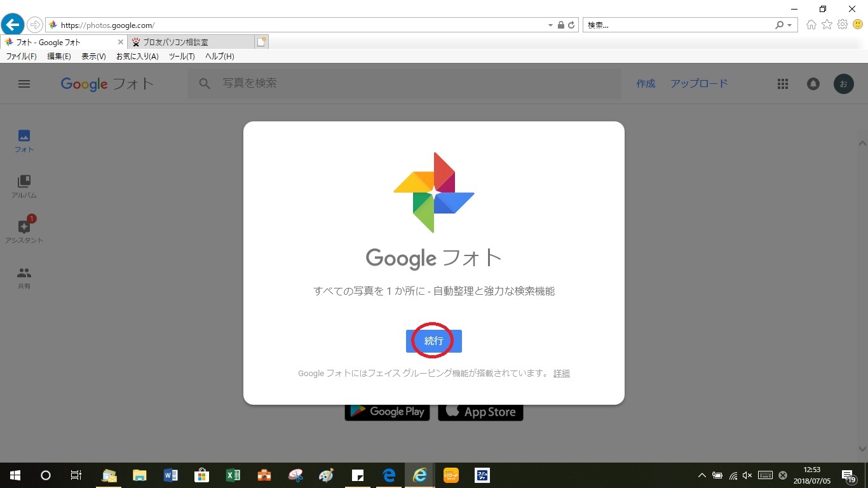
Task: Launch Word from the taskbar
Action: pyautogui.click(x=171, y=475)
